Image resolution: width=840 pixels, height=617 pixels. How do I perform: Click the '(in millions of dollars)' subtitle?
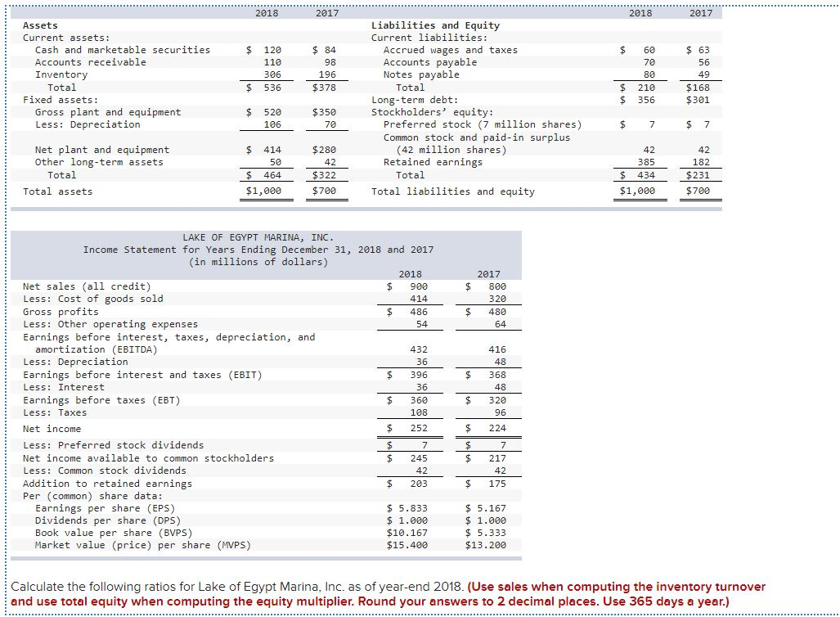[x=258, y=262]
